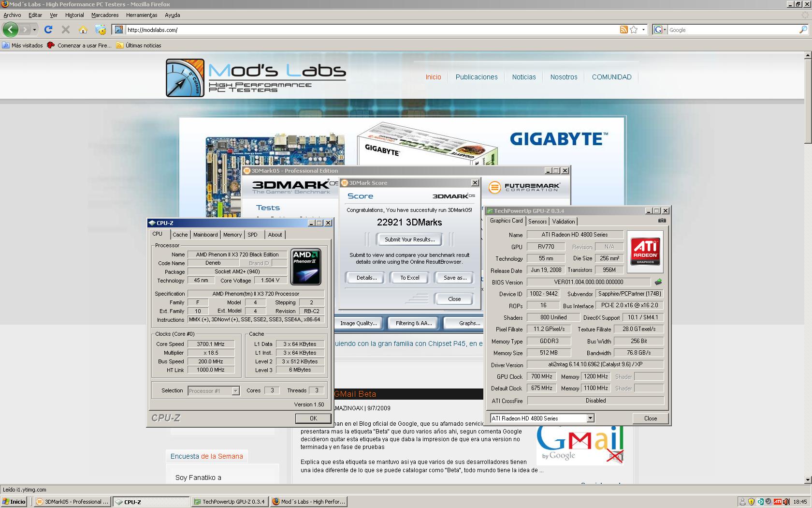Image resolution: width=812 pixels, height=508 pixels.
Task: Open the Historial menu
Action: pyautogui.click(x=74, y=15)
